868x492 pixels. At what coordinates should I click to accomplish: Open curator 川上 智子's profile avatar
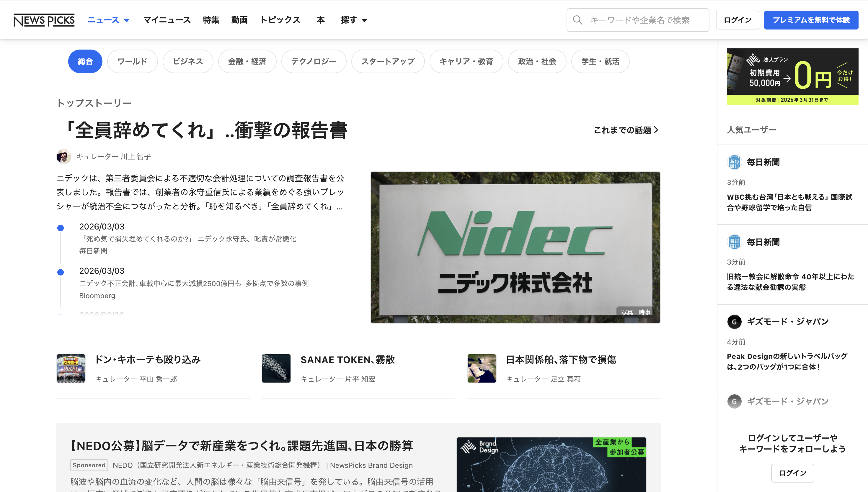coord(64,157)
